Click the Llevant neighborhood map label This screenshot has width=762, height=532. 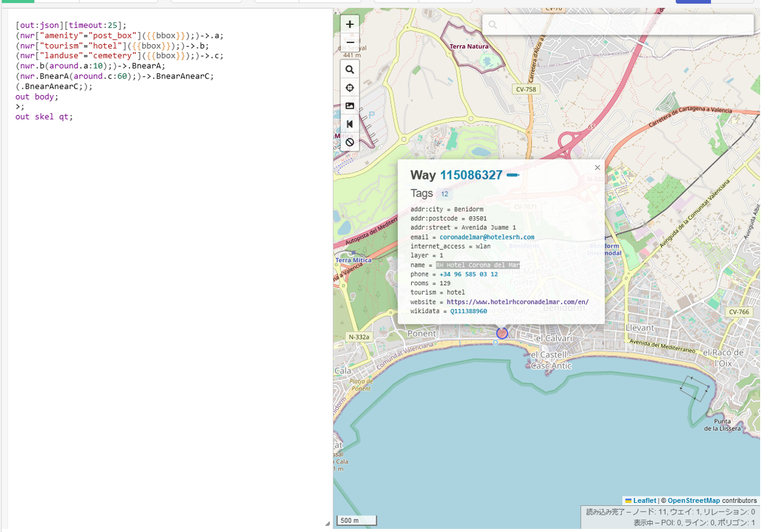[x=639, y=328]
